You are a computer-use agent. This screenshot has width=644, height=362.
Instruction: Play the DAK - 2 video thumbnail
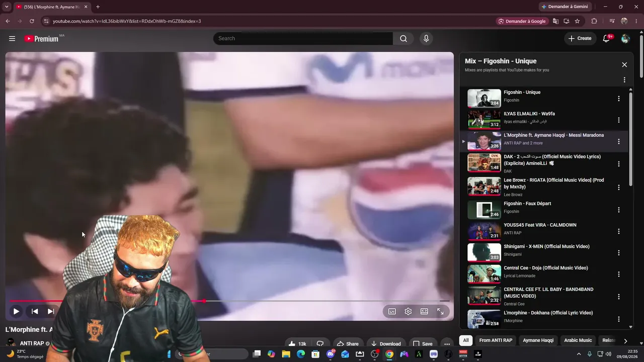coord(484,163)
